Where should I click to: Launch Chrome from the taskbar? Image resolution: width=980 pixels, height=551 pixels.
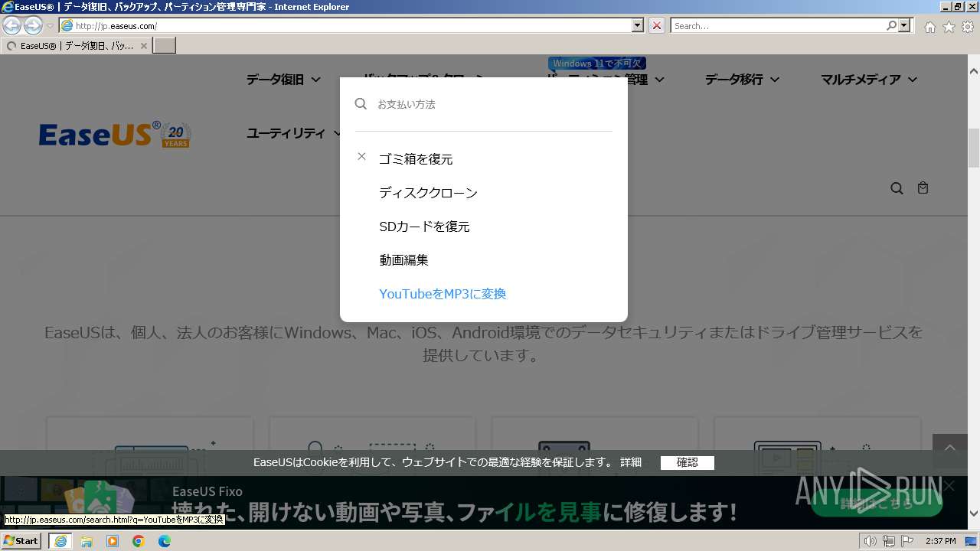(x=139, y=541)
